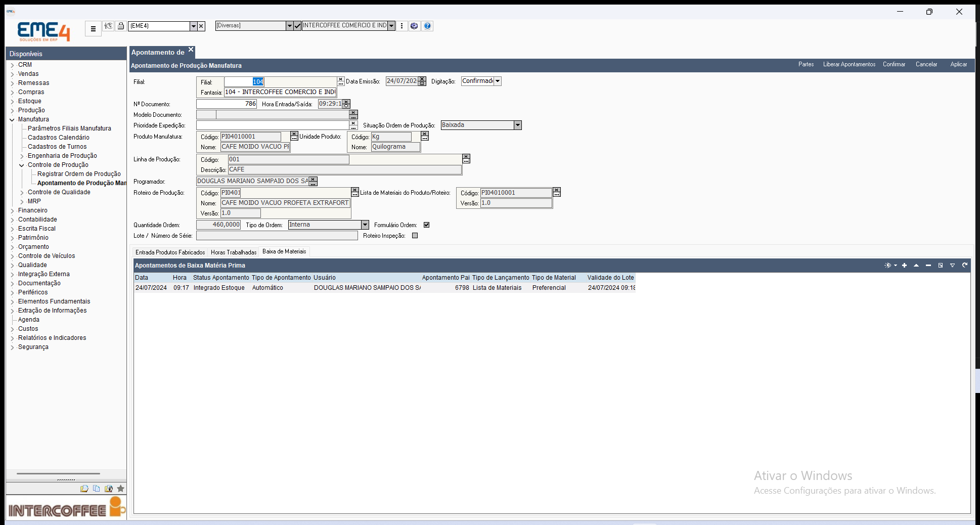Open the hamburger menu in the top toolbar
This screenshot has width=980, height=525.
tap(93, 29)
